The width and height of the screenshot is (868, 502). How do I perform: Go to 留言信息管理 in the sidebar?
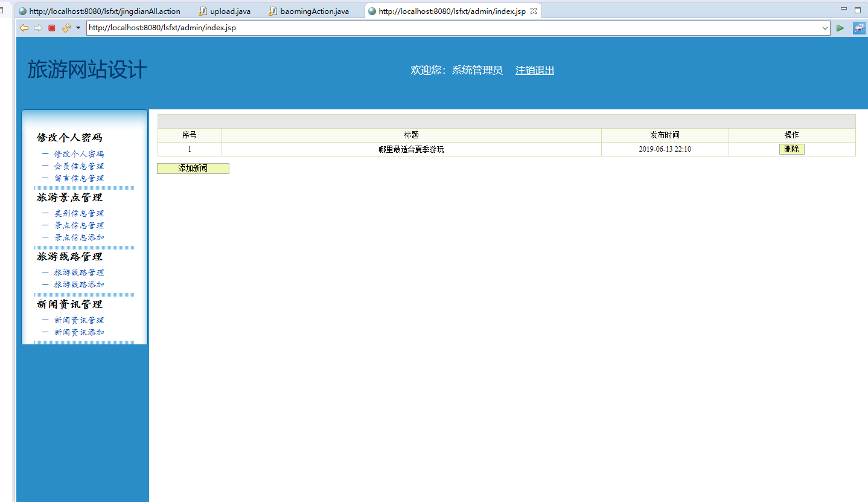click(79, 178)
